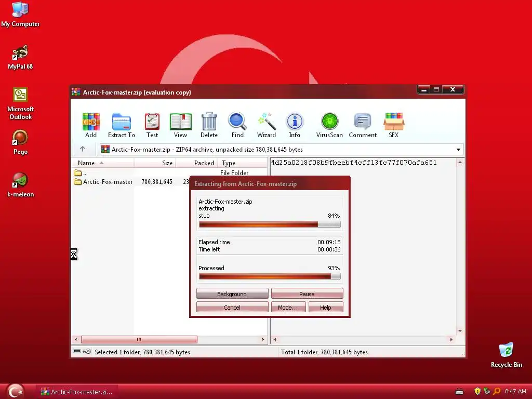Start the VirusScan tool
The height and width of the screenshot is (399, 532).
tap(329, 125)
